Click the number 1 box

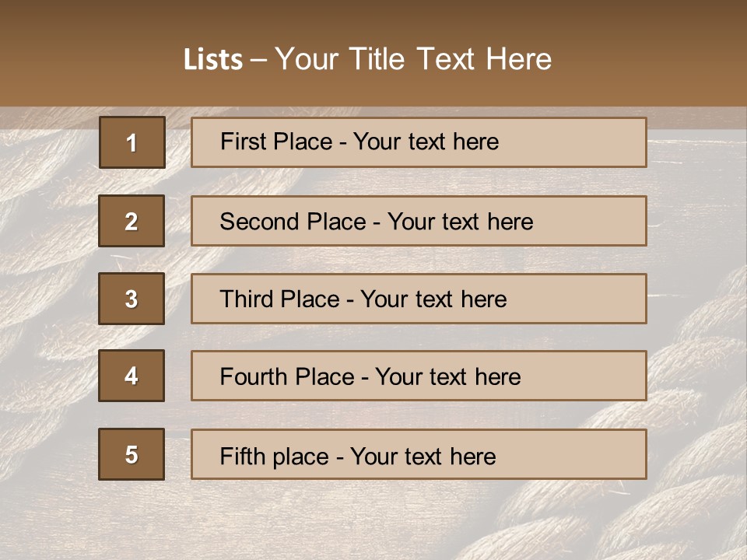coord(132,142)
